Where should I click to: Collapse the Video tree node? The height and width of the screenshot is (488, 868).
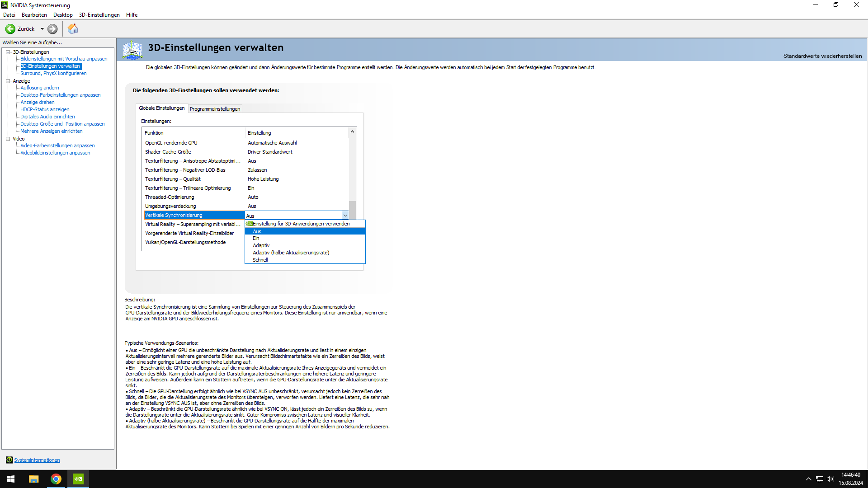pos(8,139)
